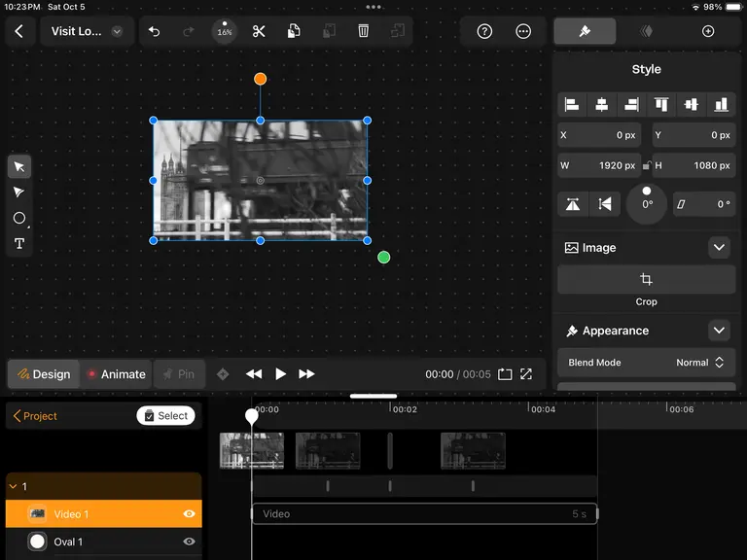Click the Pin button
The image size is (747, 560).
179,374
